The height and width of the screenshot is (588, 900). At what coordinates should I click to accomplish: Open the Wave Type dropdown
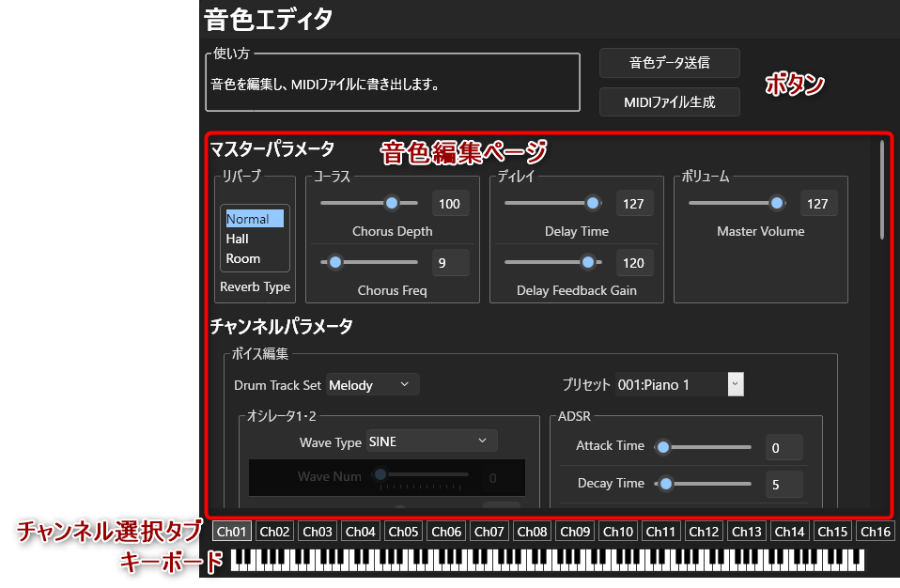click(431, 441)
